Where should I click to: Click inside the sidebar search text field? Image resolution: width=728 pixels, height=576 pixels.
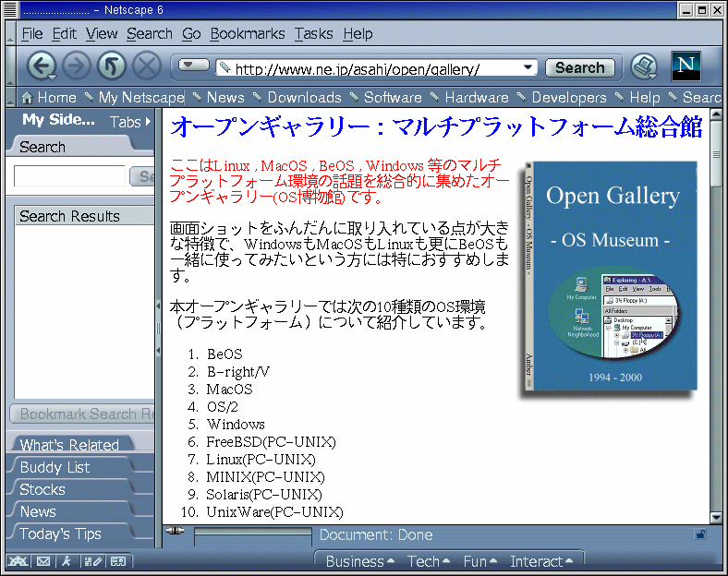pos(69,175)
